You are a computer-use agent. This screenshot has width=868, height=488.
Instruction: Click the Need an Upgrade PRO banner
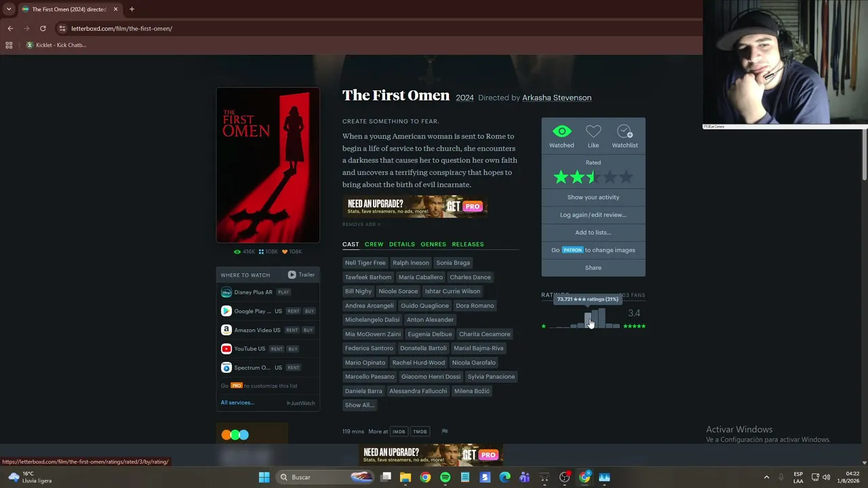coord(415,206)
